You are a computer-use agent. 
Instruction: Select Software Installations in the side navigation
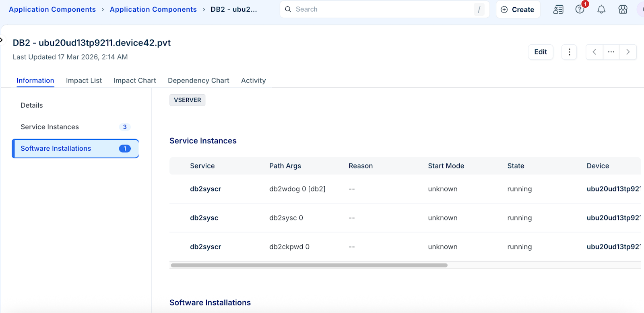point(75,149)
